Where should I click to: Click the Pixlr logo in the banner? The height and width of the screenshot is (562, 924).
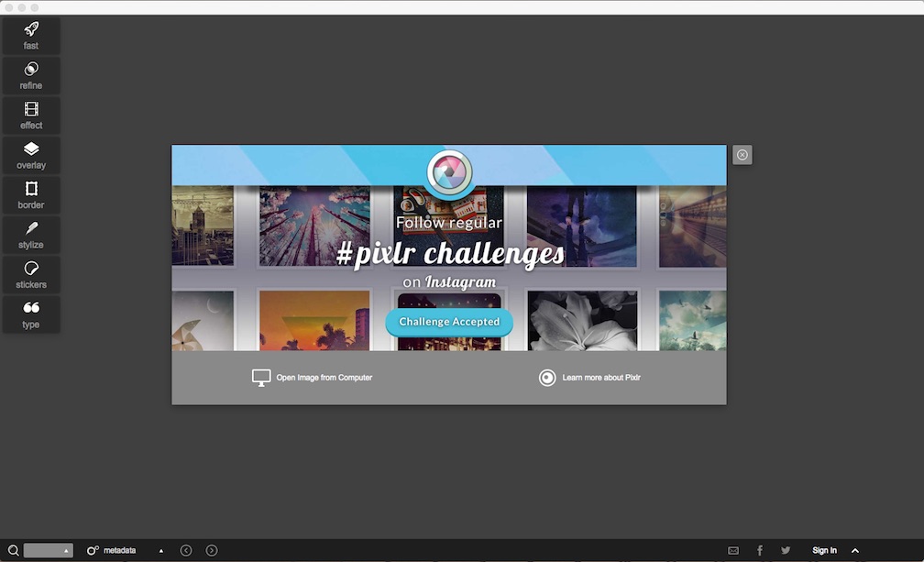(449, 172)
